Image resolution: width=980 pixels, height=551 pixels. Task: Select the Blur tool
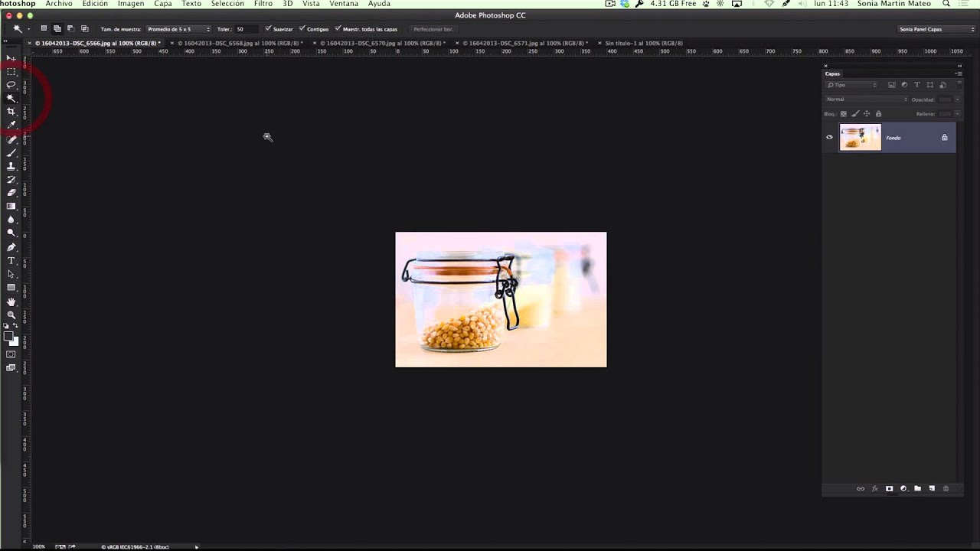(x=11, y=220)
